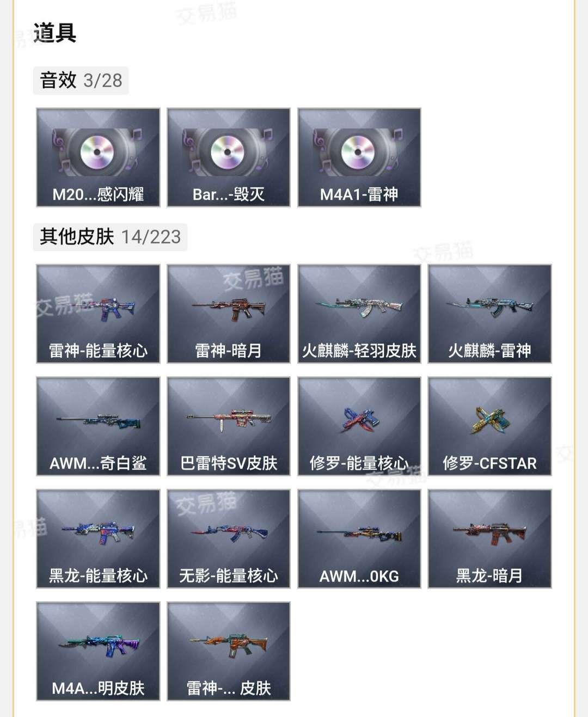Select the 火麒麟-轻羽皮肤 AK skin
This screenshot has height=717, width=588.
[359, 314]
